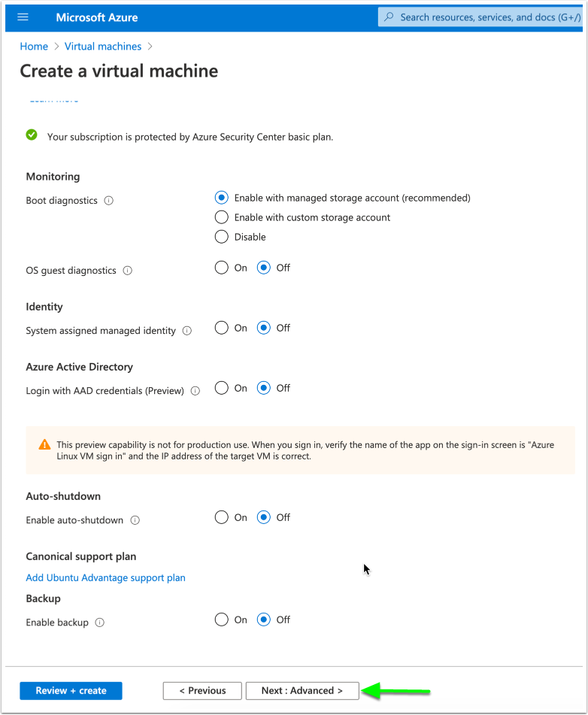588x715 pixels.
Task: Go to Home breadcrumb
Action: [x=34, y=47]
